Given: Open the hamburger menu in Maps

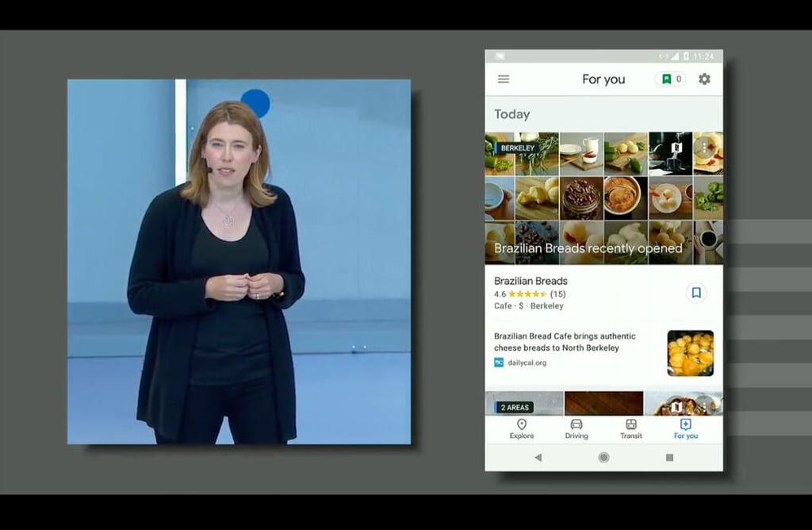Looking at the screenshot, I should pyautogui.click(x=504, y=79).
